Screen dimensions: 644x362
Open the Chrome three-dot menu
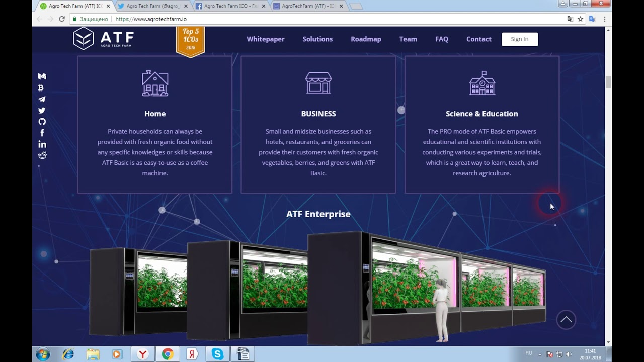pyautogui.click(x=604, y=19)
